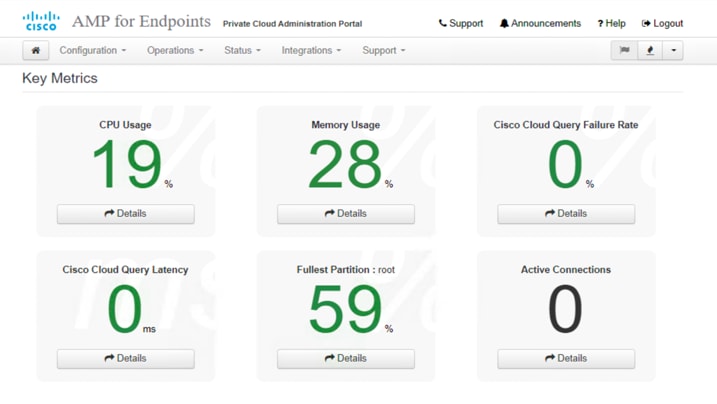Click the CPU Usage label
The image size is (717, 404).
point(125,125)
